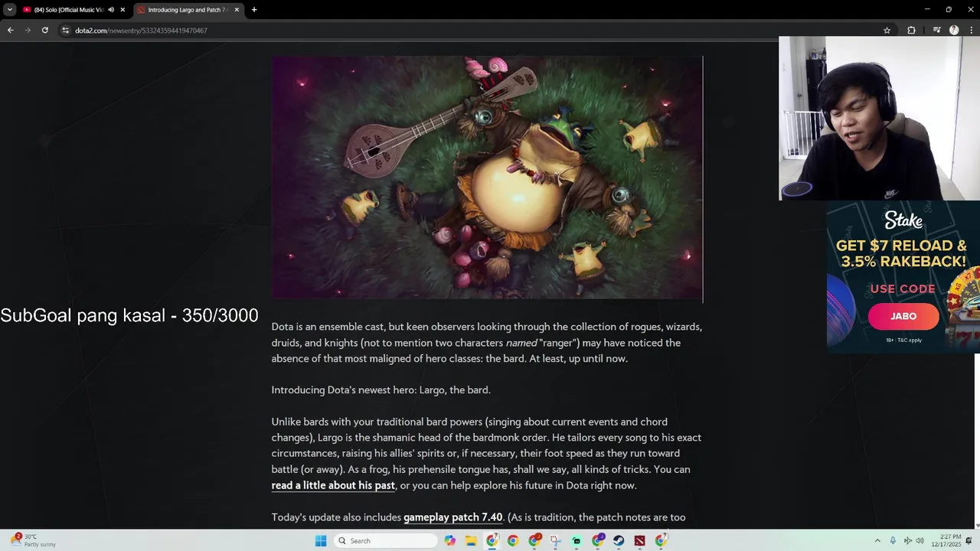Image resolution: width=980 pixels, height=551 pixels.
Task: Open File Explorer from the taskbar
Action: 471,541
